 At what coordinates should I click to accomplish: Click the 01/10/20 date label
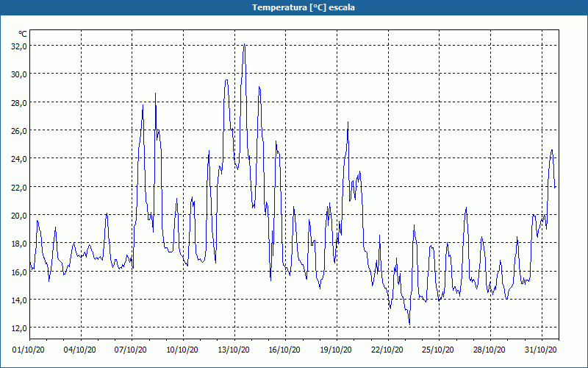(29, 350)
